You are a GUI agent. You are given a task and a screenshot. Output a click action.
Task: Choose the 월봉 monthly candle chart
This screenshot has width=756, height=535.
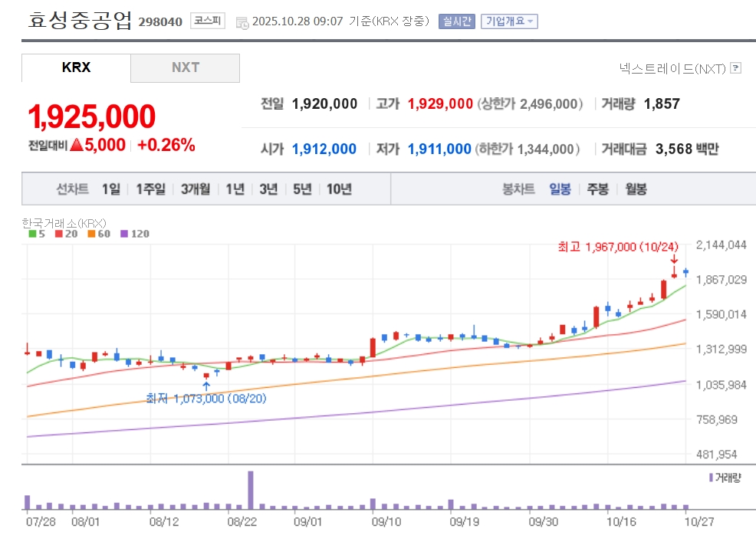pyautogui.click(x=636, y=189)
